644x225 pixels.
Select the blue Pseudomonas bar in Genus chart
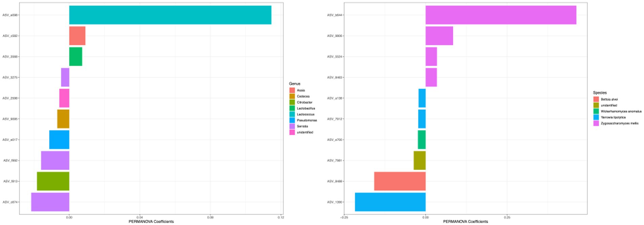point(59,140)
